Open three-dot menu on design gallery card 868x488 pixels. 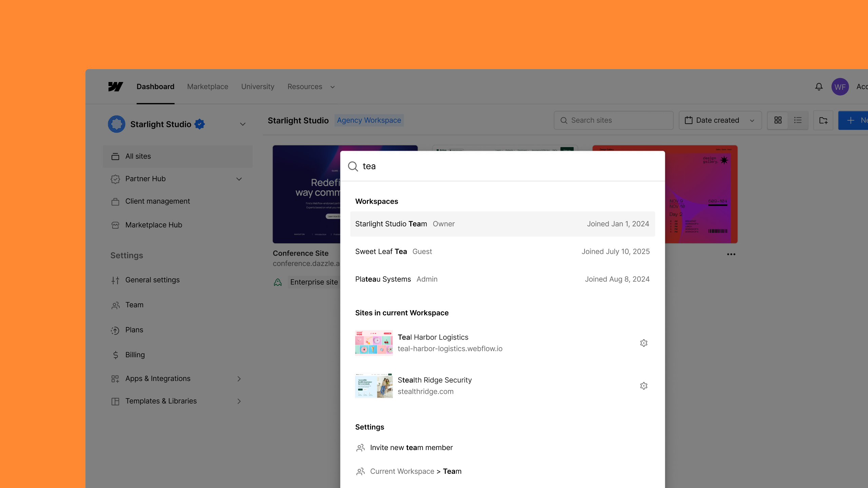click(x=731, y=254)
